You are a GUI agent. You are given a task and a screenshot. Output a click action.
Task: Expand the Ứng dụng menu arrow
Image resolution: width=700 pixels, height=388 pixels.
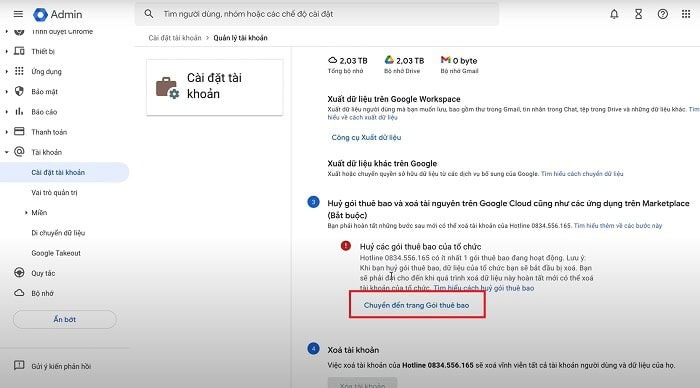[6, 71]
